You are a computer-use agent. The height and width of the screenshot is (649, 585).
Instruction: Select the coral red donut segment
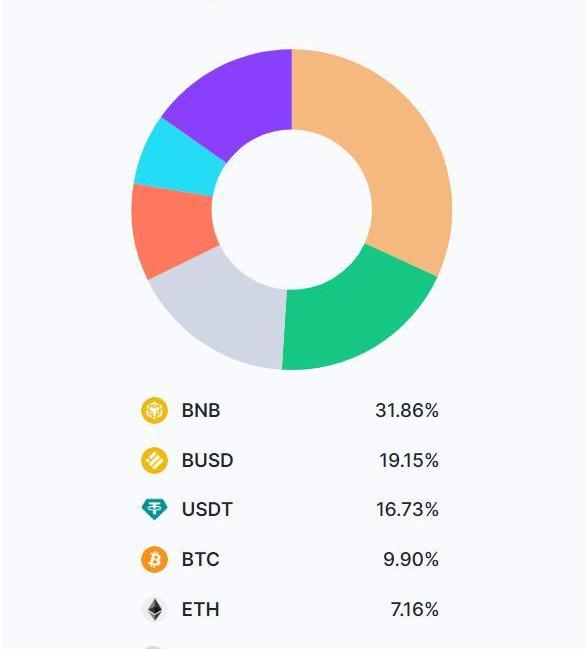point(172,230)
